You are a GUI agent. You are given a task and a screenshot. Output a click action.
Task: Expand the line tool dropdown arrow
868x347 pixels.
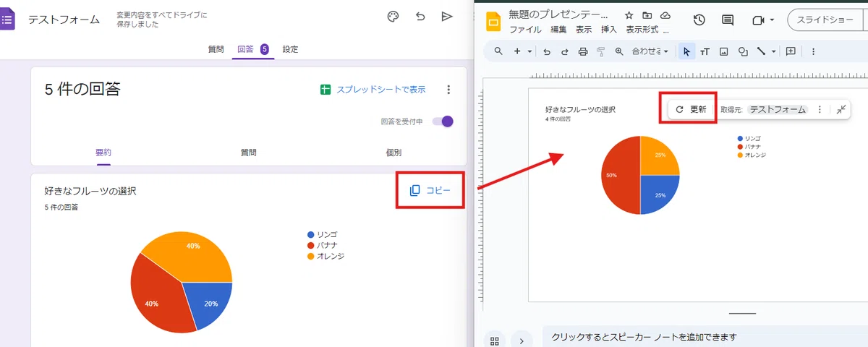[x=774, y=51]
